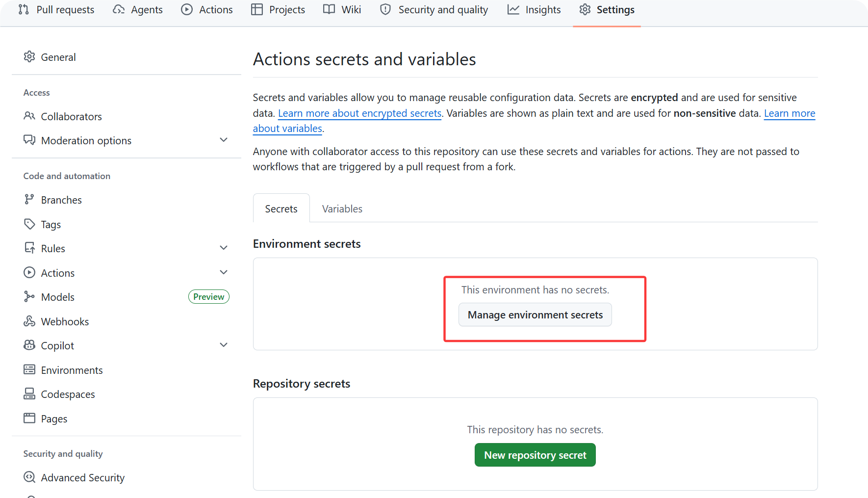Click the Copilot icon in sidebar

click(x=29, y=345)
